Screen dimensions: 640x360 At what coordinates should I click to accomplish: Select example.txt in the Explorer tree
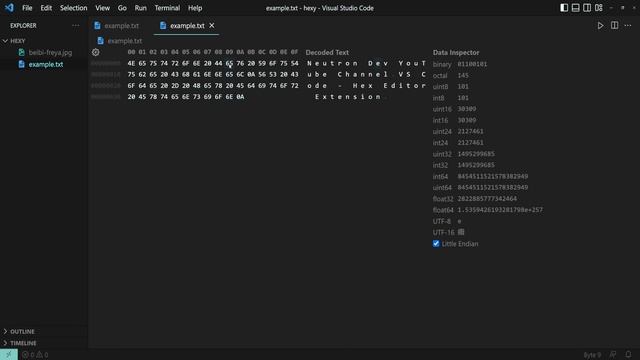(46, 64)
